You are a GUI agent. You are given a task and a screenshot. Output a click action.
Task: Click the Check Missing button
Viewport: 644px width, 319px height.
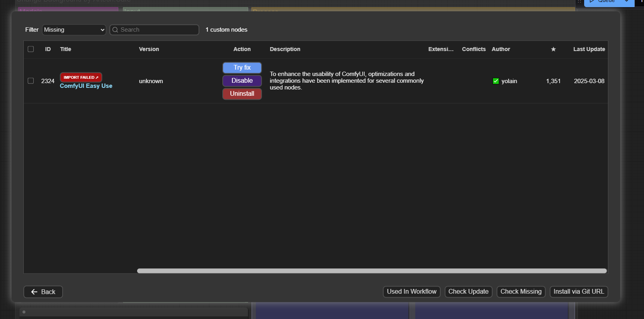click(521, 292)
